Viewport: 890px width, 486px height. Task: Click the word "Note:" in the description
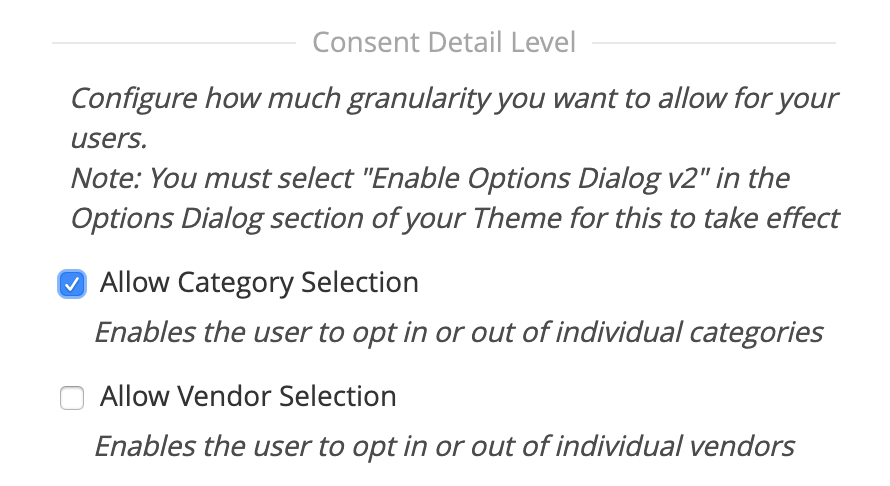101,179
